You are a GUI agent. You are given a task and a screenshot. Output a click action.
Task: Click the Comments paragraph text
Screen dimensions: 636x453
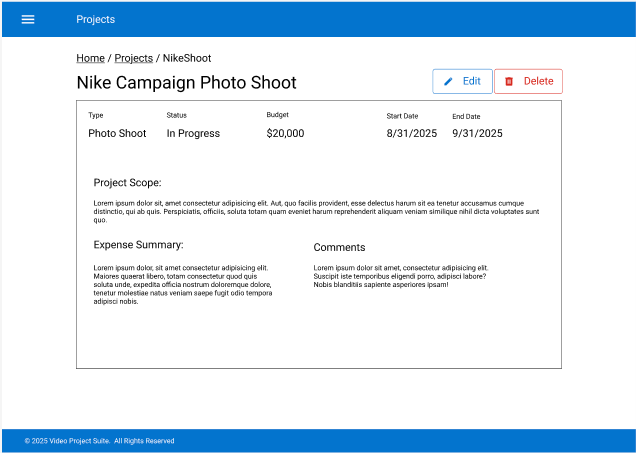coord(401,276)
